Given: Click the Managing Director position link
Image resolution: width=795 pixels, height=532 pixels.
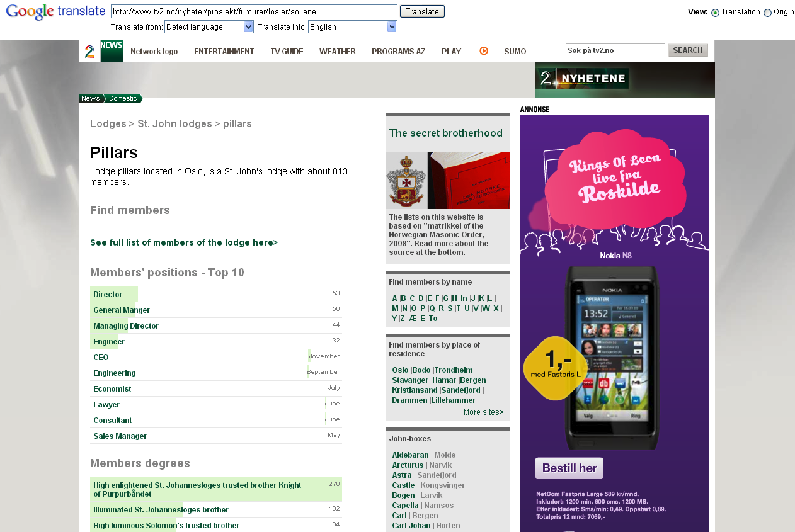Looking at the screenshot, I should (126, 326).
